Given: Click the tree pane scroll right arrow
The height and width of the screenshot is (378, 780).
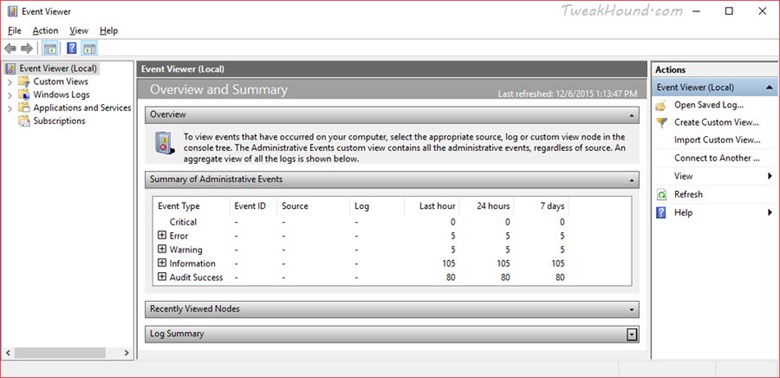Looking at the screenshot, I should (x=126, y=353).
